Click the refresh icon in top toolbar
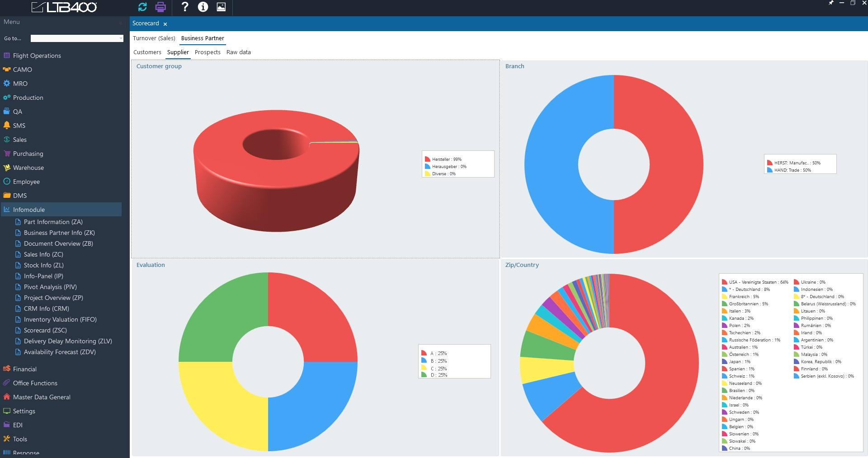Viewport: 868px width, 458px height. click(142, 7)
